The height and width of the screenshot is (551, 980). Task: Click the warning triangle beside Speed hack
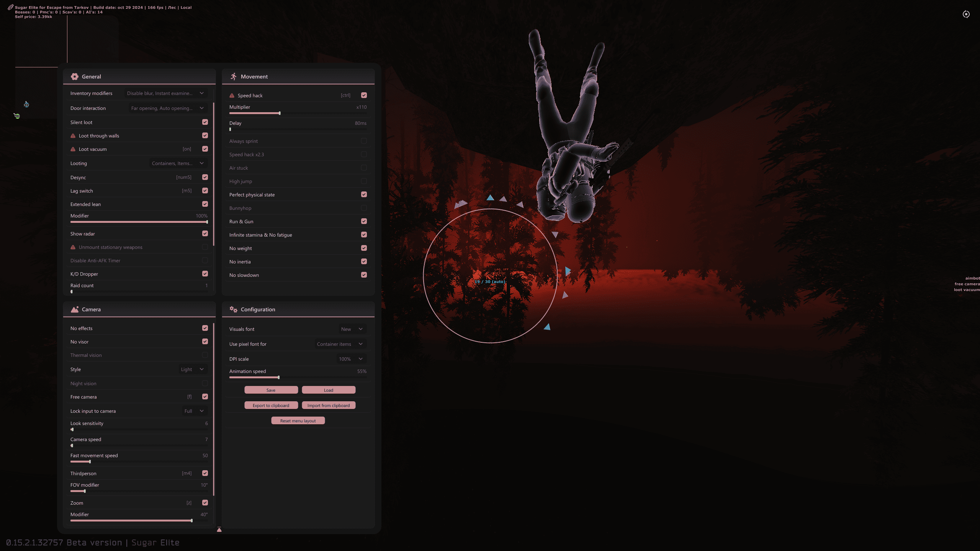232,95
